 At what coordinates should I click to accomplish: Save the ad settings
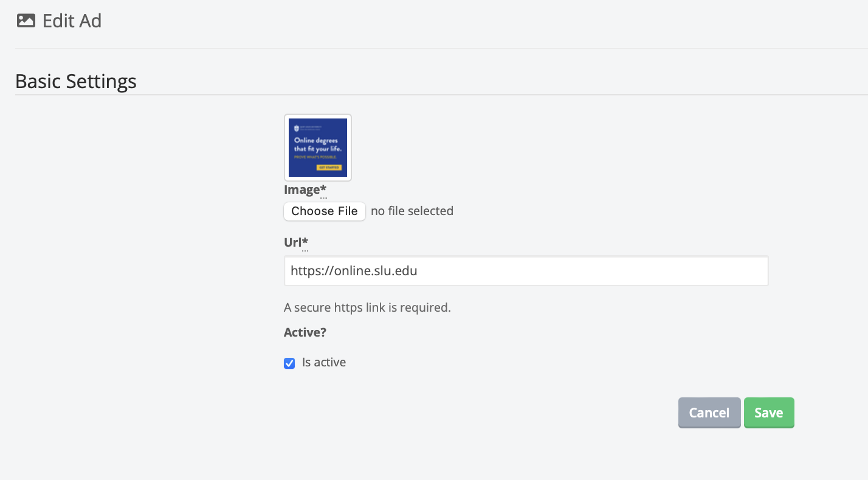pyautogui.click(x=768, y=413)
